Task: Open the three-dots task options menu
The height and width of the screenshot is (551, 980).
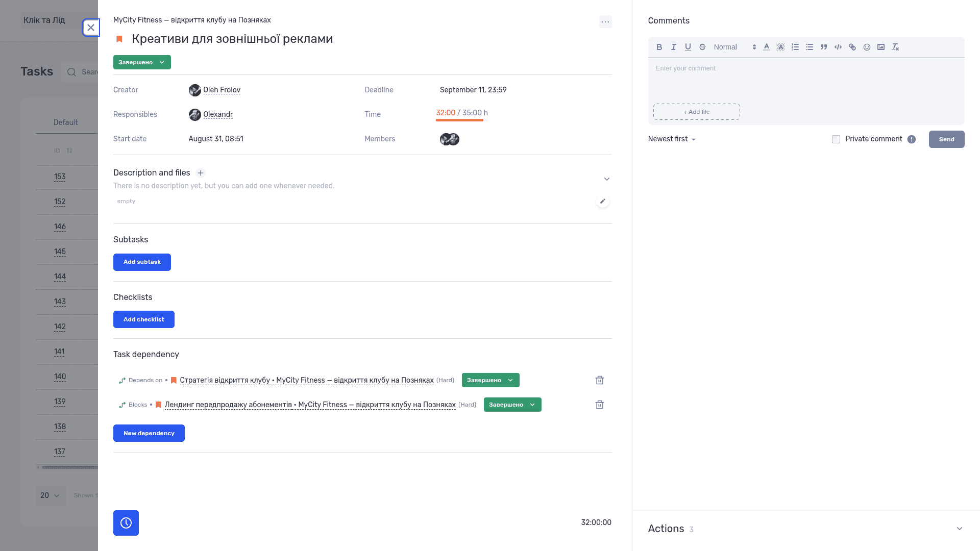Action: [605, 21]
